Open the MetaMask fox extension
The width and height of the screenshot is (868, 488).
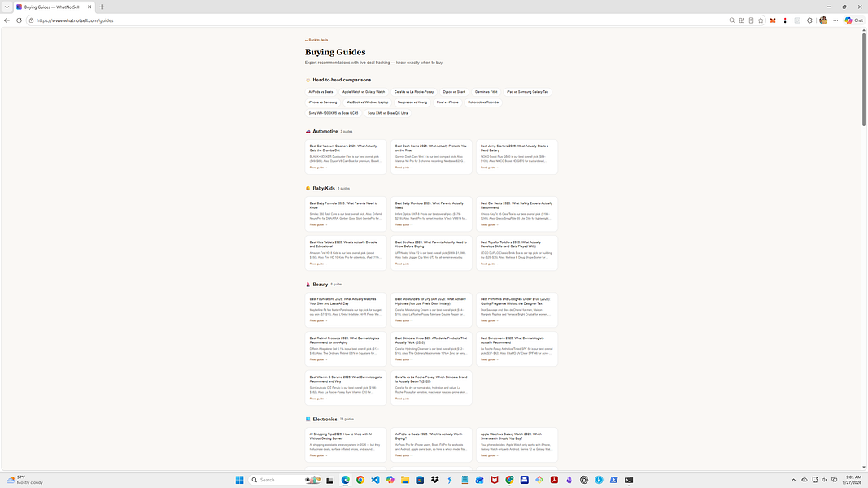click(773, 20)
